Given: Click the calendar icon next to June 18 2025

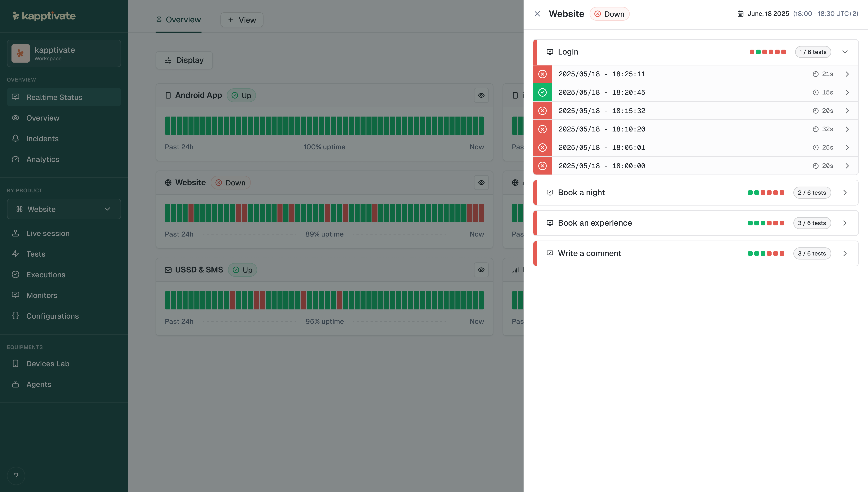Looking at the screenshot, I should 740,14.
